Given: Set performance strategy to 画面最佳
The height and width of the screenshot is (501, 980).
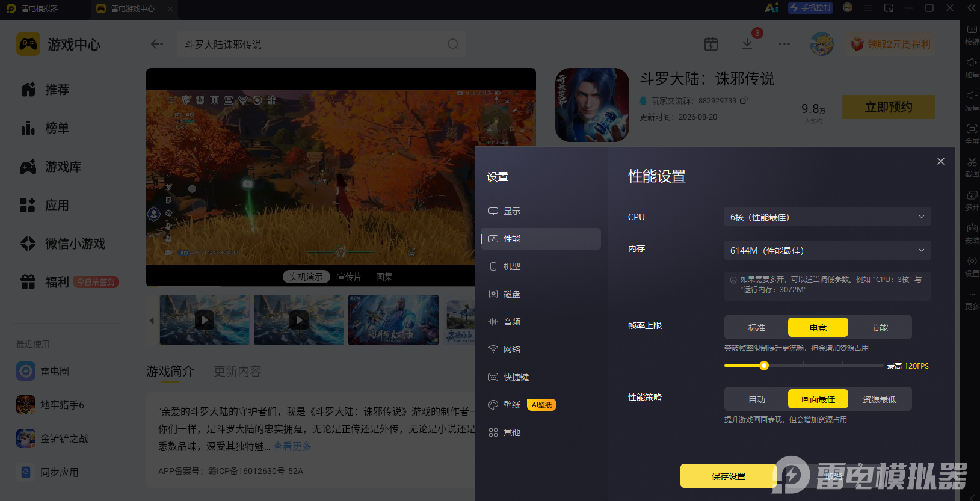Looking at the screenshot, I should 818,399.
